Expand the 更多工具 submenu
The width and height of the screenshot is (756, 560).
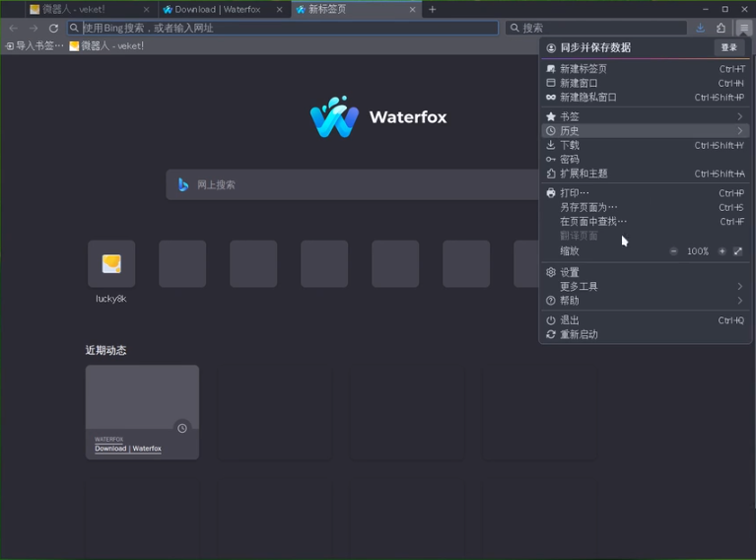coord(645,287)
